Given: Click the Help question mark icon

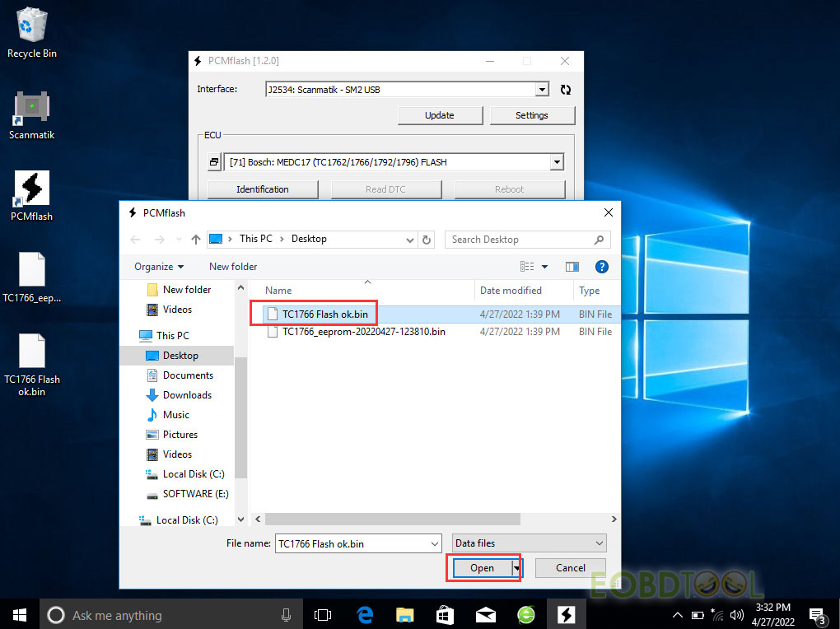Looking at the screenshot, I should (601, 266).
